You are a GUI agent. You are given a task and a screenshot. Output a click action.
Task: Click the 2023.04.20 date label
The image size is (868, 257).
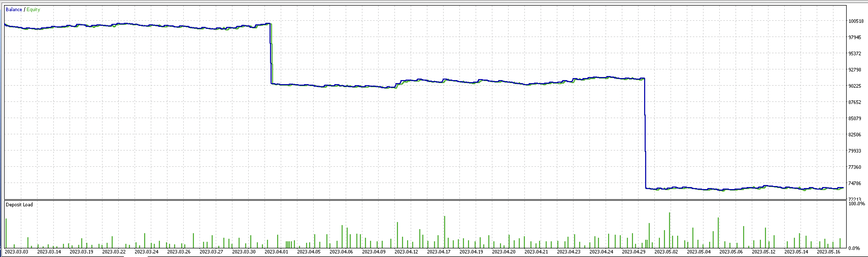[x=503, y=252]
